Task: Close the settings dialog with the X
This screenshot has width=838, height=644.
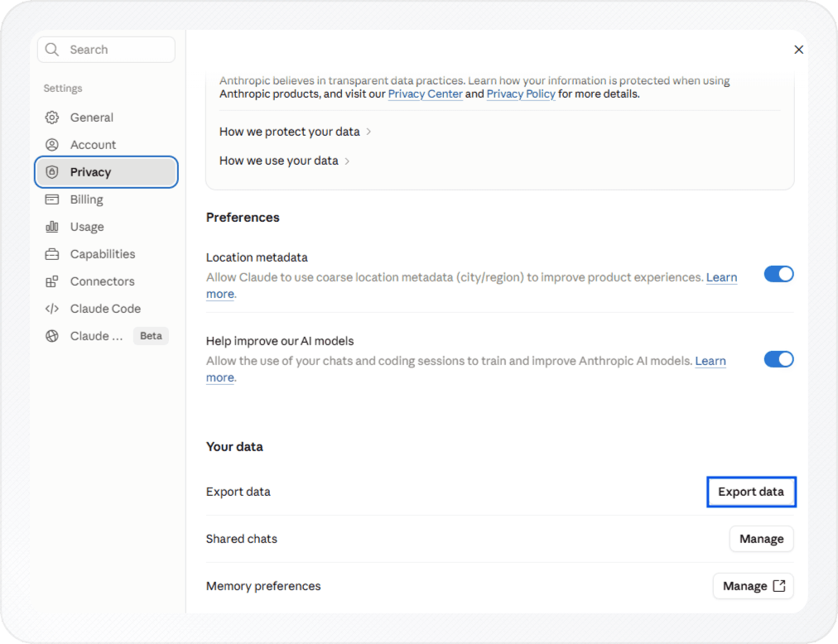Action: click(798, 50)
